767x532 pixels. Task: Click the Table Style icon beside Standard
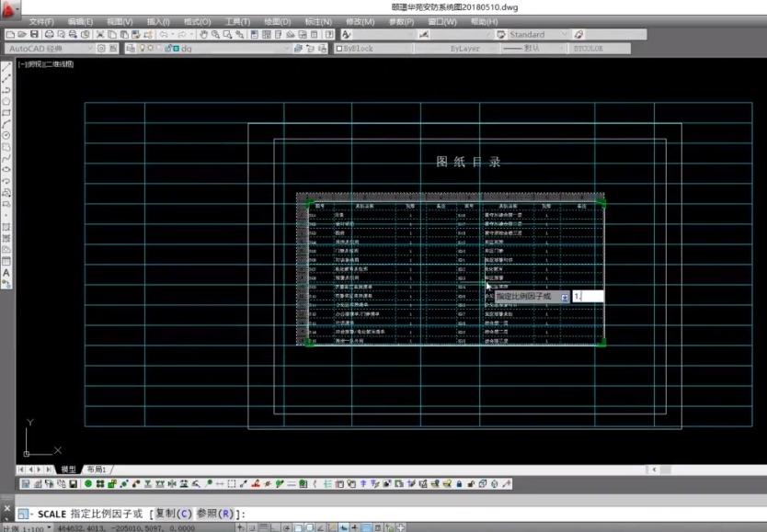(x=501, y=34)
